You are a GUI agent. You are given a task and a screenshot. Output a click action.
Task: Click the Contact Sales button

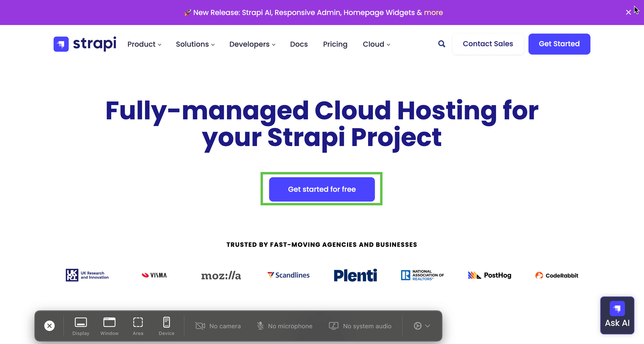[x=488, y=44]
